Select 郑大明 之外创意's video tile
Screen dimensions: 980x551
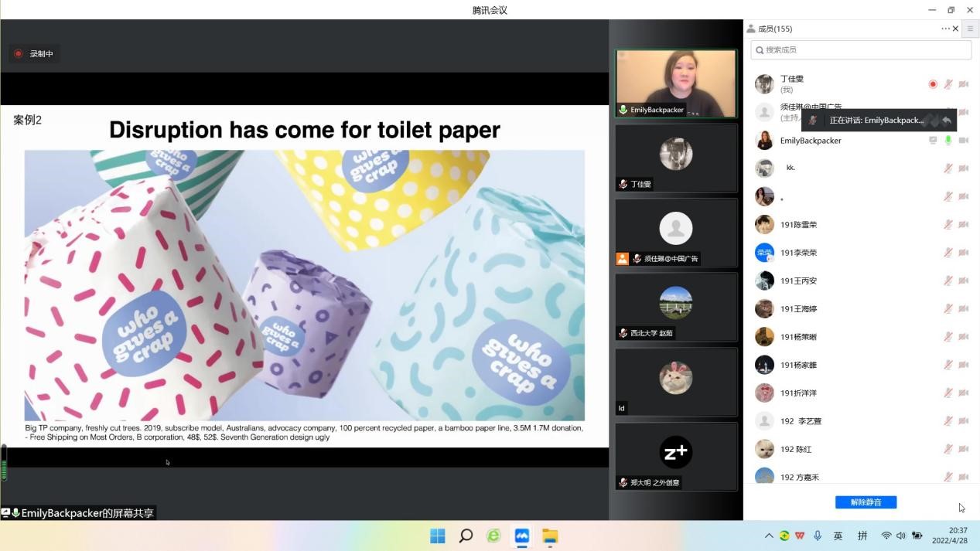[676, 457]
